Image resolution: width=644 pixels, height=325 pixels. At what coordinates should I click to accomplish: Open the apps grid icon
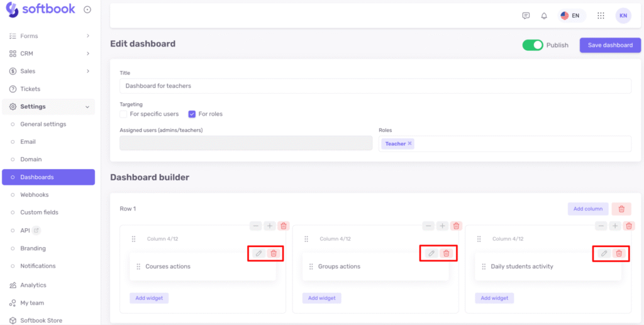point(601,16)
